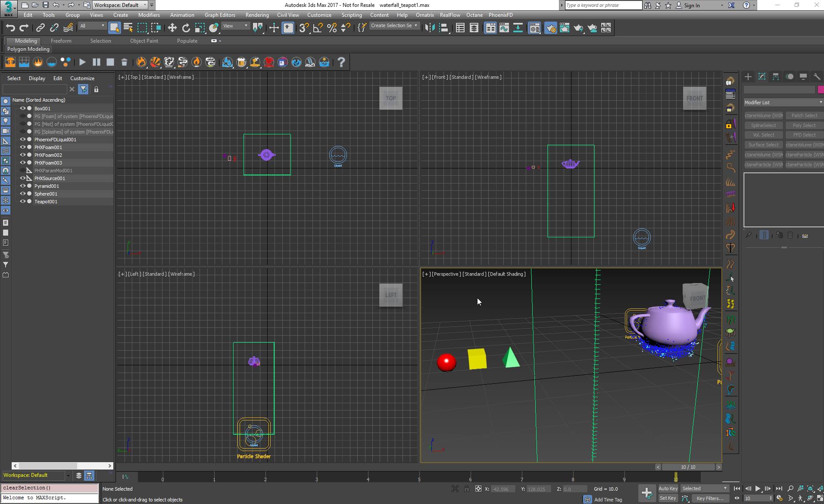
Task: Open the Modifiers menu
Action: click(149, 15)
